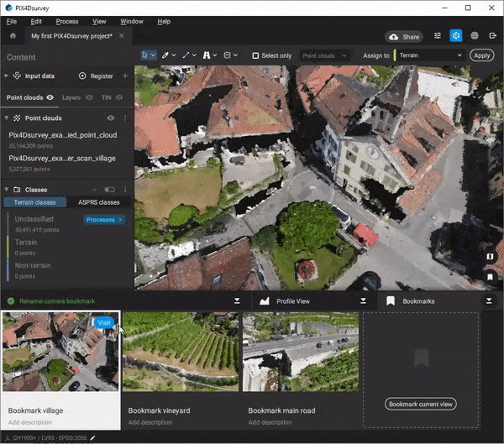The width and height of the screenshot is (504, 444).
Task: Click Bookmark current view button
Action: pyautogui.click(x=421, y=405)
